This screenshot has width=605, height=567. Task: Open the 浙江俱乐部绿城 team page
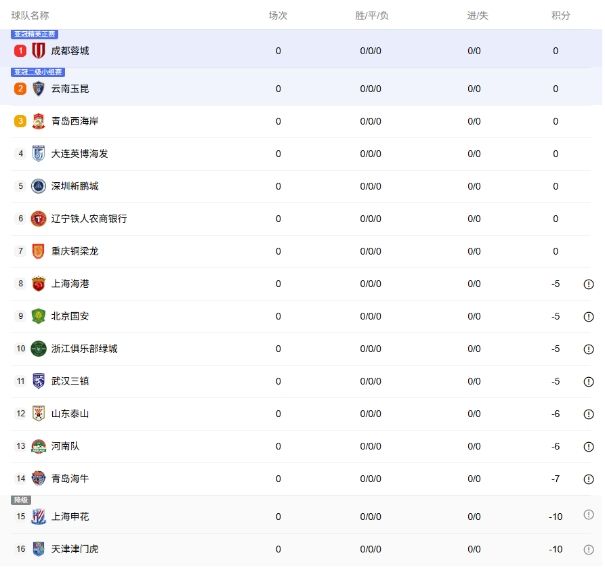[x=84, y=349]
